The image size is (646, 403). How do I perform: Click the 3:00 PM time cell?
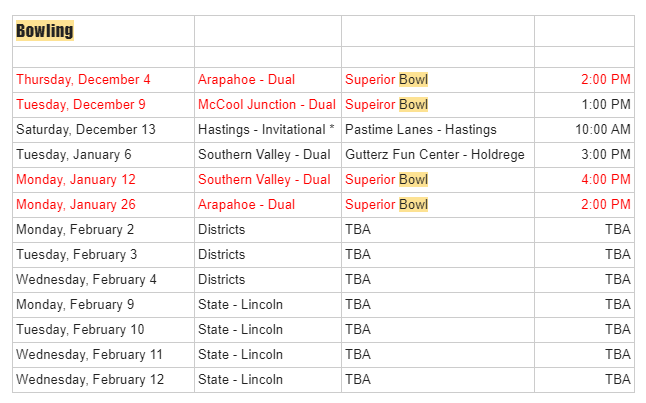[x=606, y=155]
